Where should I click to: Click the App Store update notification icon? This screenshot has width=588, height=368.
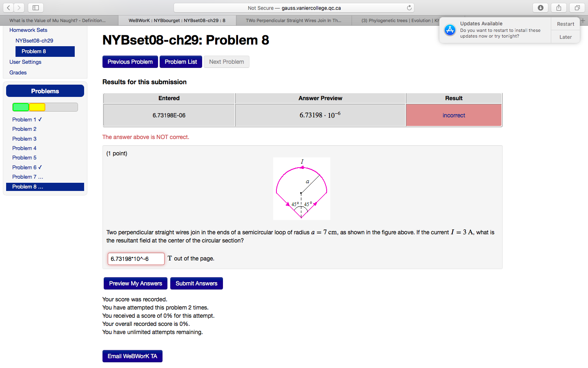[450, 29]
